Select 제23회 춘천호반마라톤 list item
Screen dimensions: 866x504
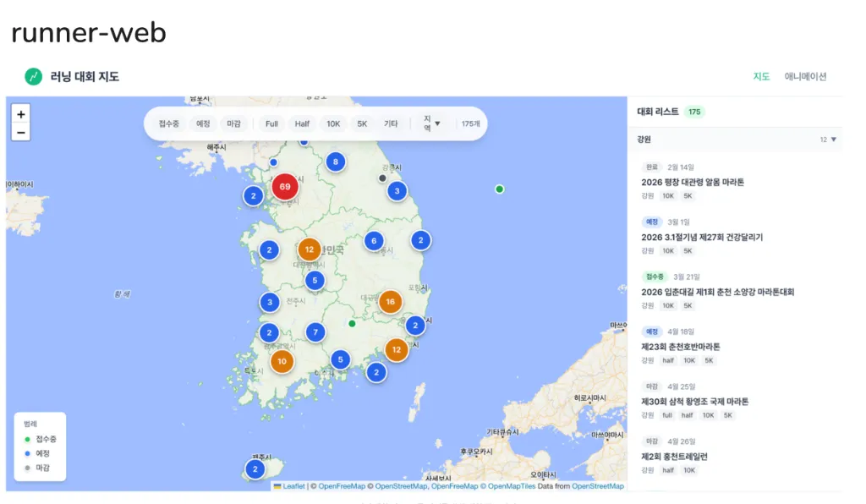(681, 347)
